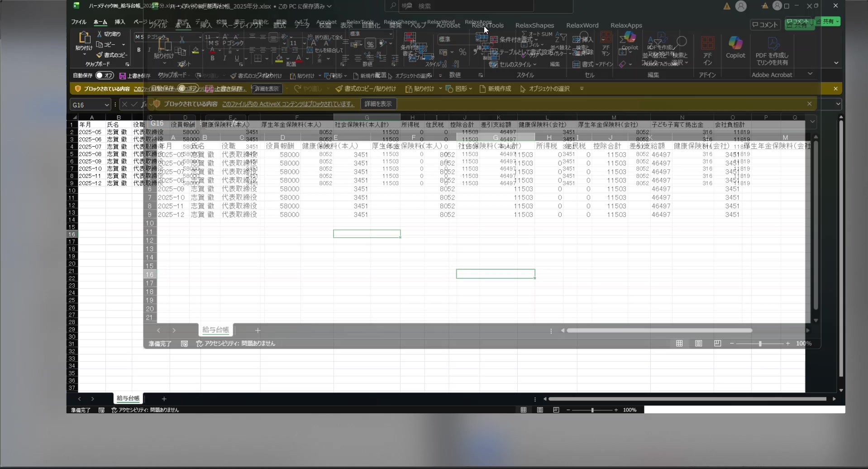
Task: Select page break preview in bottom status bar
Action: 556,410
